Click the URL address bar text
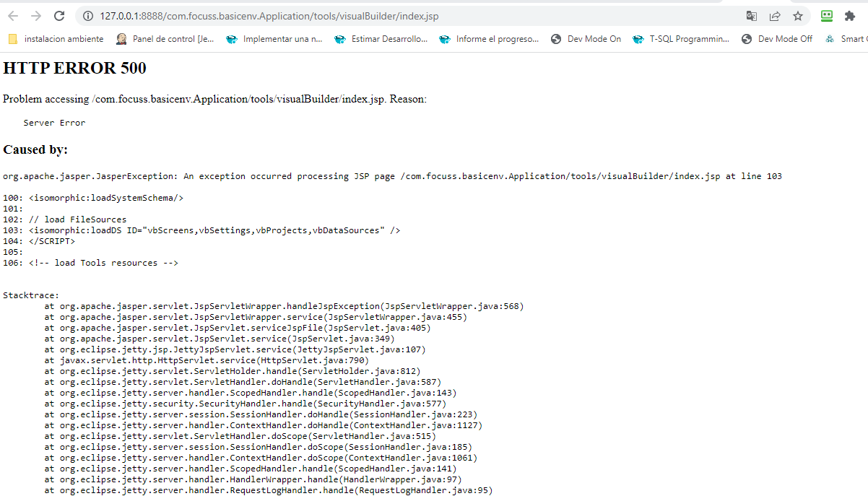Viewport: 868px width, 496px height. (269, 16)
